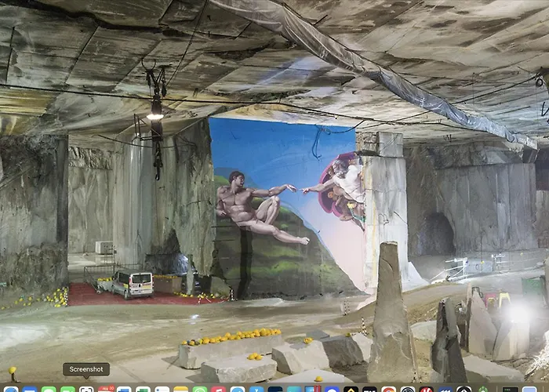Click the green spreadsheet app dock icon
This screenshot has height=392, width=549.
pyautogui.click(x=143, y=390)
